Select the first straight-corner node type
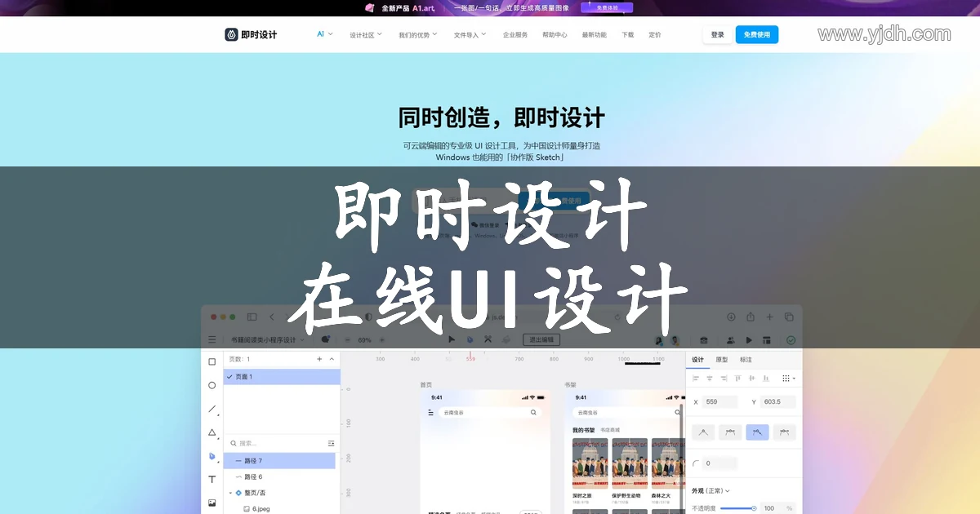The image size is (980, 514). click(x=703, y=432)
